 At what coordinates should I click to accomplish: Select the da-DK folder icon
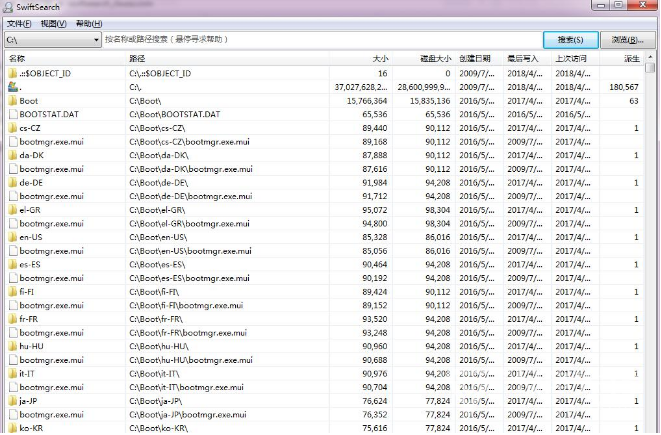pyautogui.click(x=13, y=155)
